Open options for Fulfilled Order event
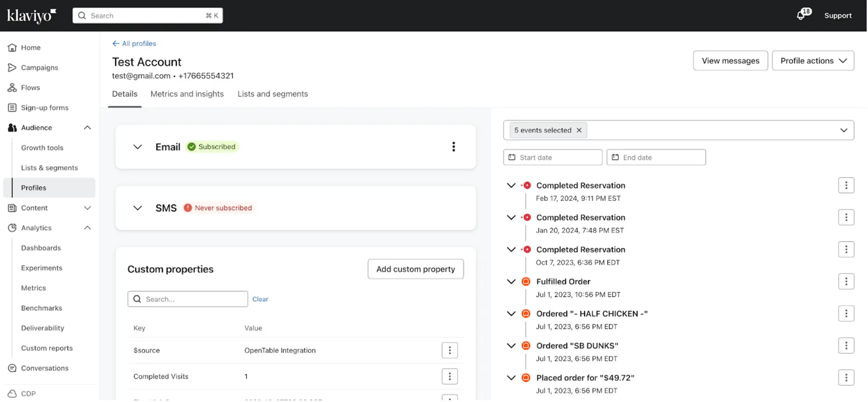 pos(846,282)
